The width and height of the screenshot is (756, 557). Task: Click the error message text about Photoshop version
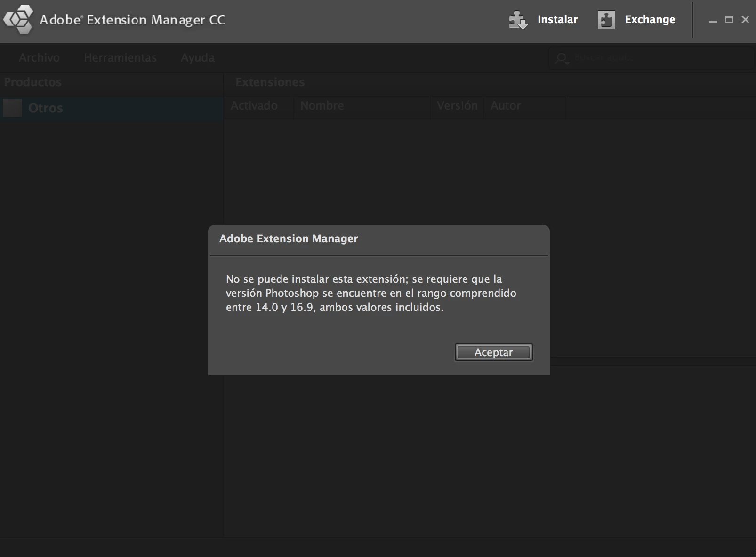coord(371,293)
